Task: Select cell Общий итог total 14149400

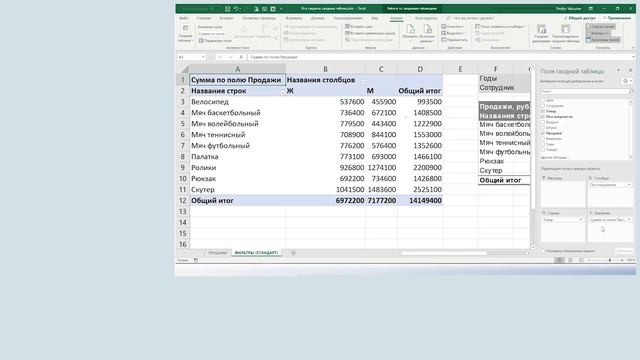Action: [420, 201]
